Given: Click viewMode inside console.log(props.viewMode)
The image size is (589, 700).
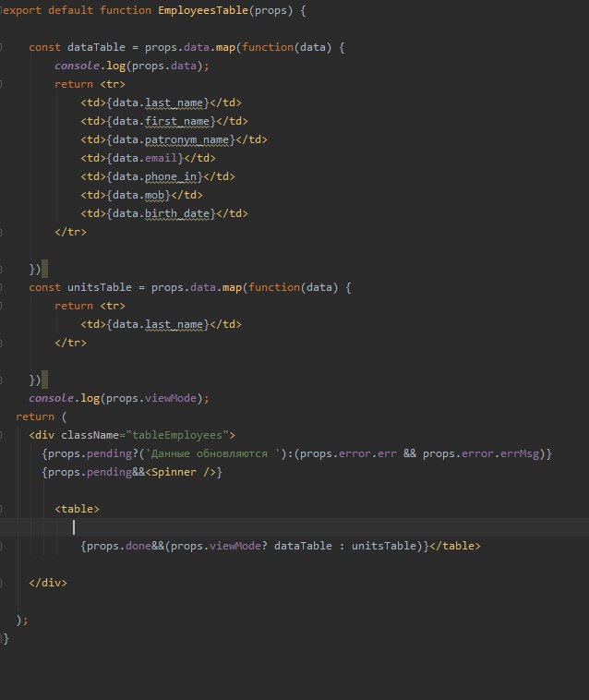Looking at the screenshot, I should tap(171, 398).
